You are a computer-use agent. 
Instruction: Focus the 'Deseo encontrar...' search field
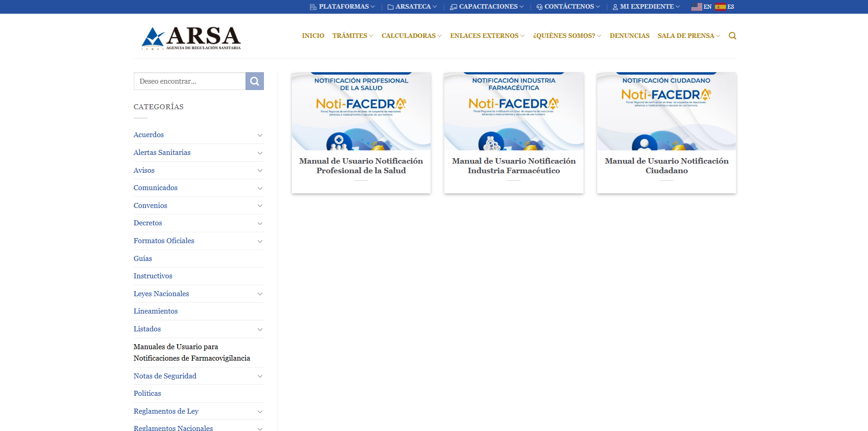click(189, 81)
